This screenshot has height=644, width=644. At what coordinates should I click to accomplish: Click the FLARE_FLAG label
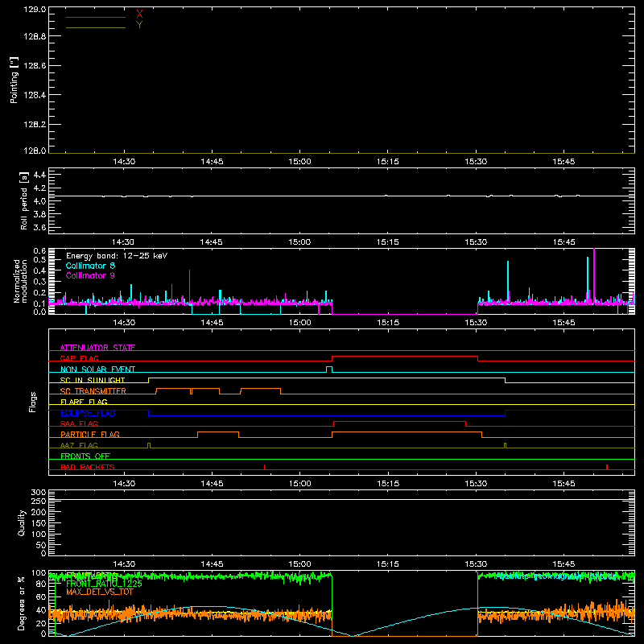click(84, 402)
